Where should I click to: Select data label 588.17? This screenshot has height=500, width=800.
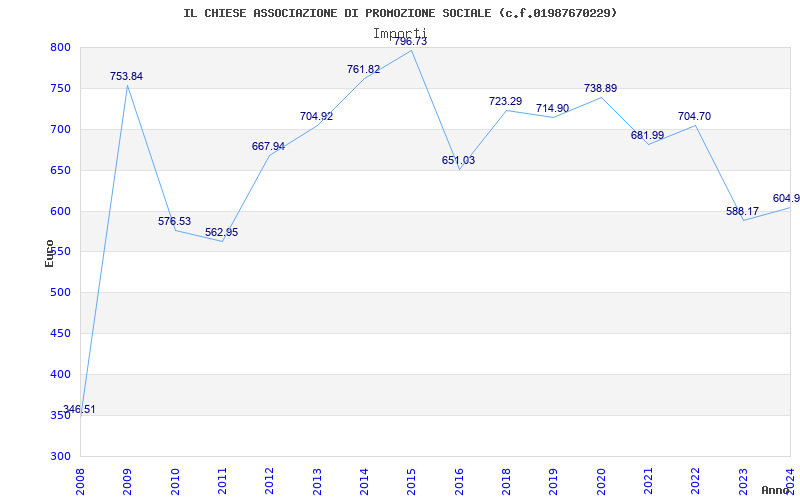click(742, 211)
